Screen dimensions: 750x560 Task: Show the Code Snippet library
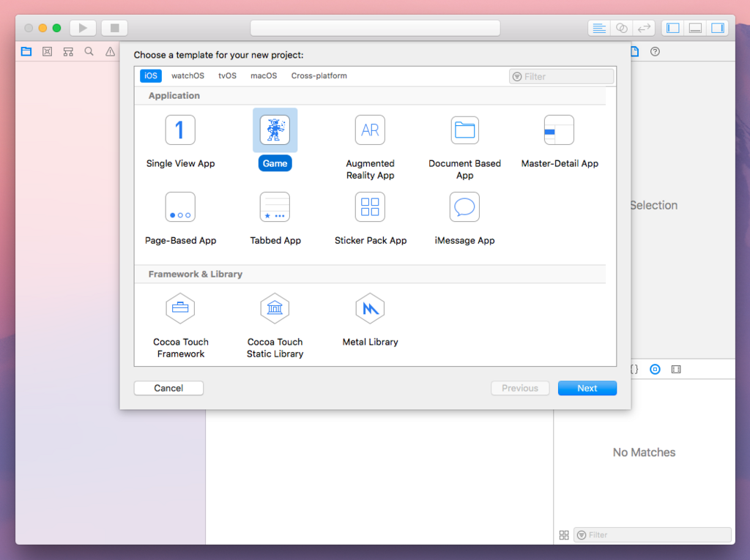coord(635,369)
